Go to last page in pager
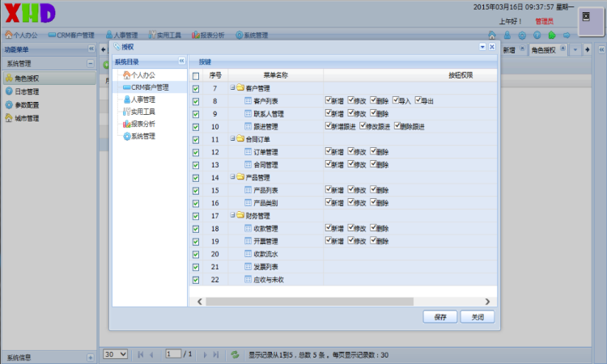The height and width of the screenshot is (364, 607). point(216,354)
